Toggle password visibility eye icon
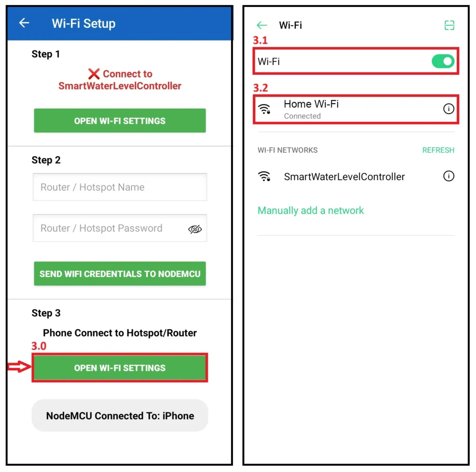The image size is (476, 472). coord(195,229)
